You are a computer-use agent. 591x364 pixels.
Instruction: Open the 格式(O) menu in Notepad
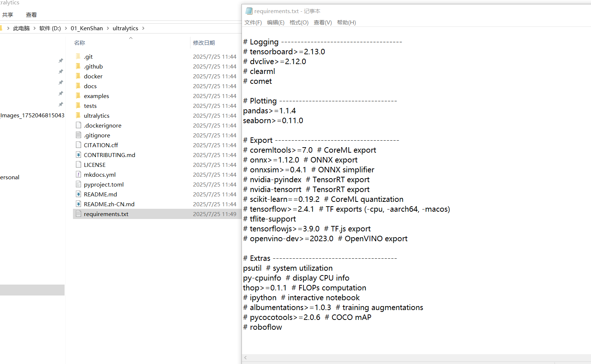[299, 23]
